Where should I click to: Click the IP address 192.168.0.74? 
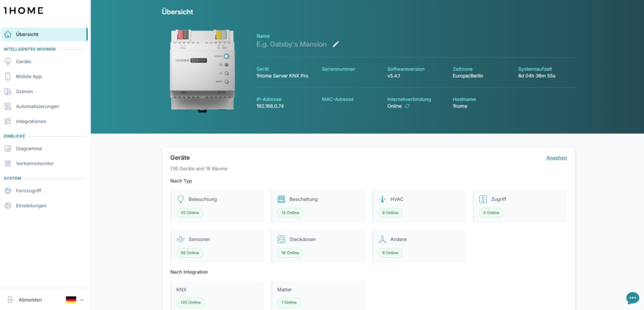coord(270,106)
